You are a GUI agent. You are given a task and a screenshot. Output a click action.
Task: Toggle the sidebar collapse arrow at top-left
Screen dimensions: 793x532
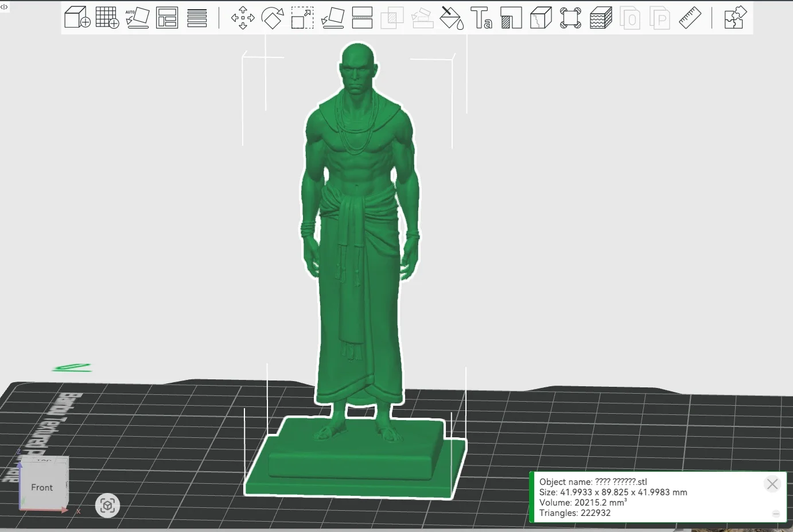coord(4,6)
